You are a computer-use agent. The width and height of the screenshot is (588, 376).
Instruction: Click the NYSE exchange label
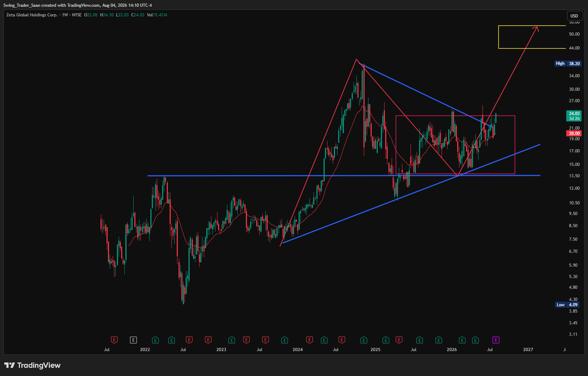77,15
